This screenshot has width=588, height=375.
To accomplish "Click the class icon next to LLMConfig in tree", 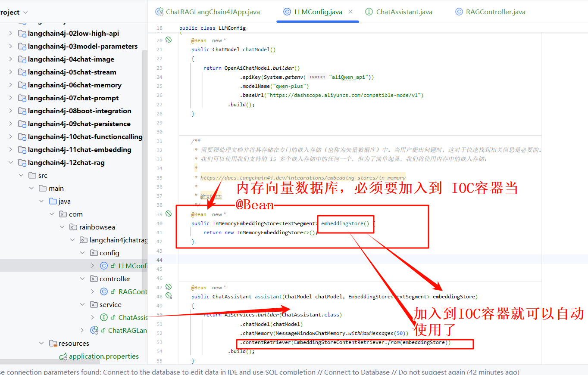I will point(103,266).
